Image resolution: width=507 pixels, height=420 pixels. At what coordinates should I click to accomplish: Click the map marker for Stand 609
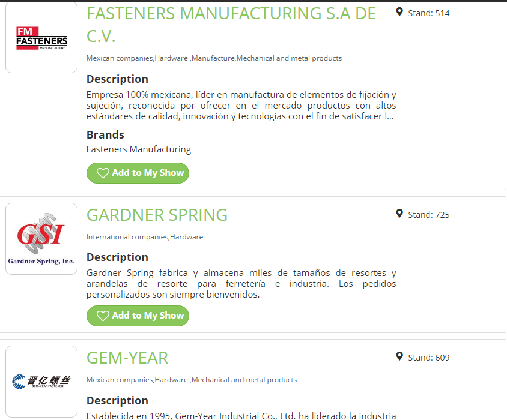[399, 356]
